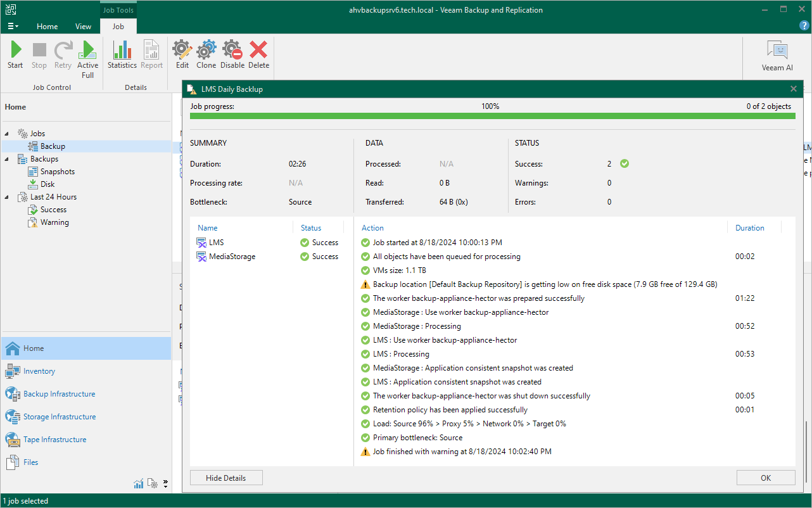
Task: Go to Backup Infrastructure view
Action: pos(86,394)
